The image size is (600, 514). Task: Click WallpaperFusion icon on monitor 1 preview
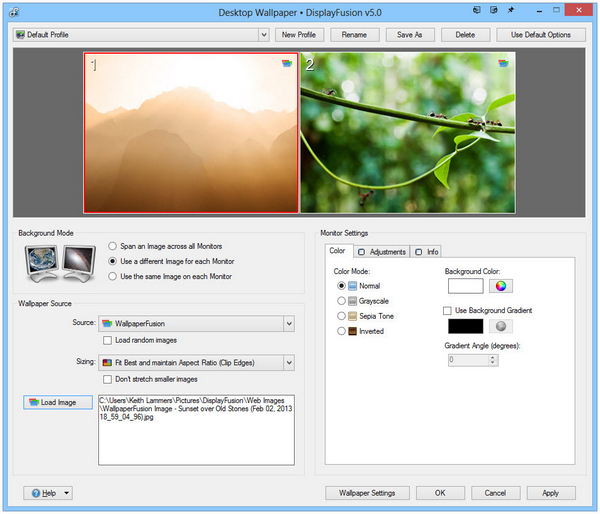287,63
